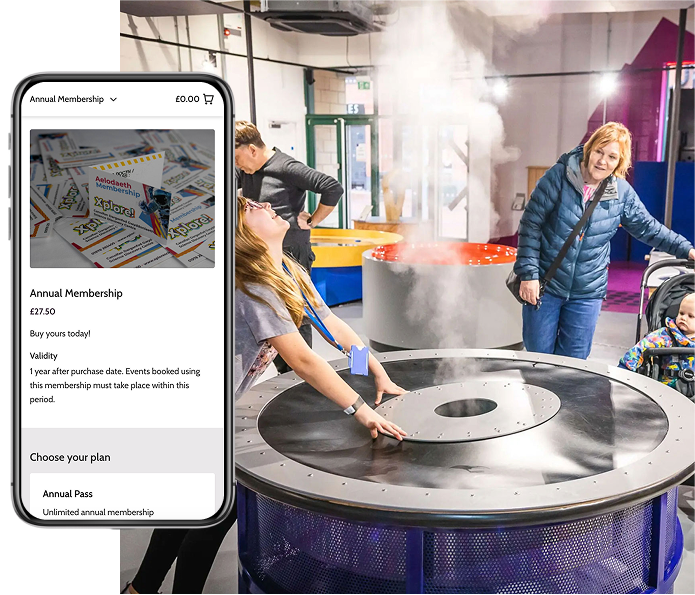Click the £0.00 cart total
Screen dimensions: 695x595
(187, 99)
